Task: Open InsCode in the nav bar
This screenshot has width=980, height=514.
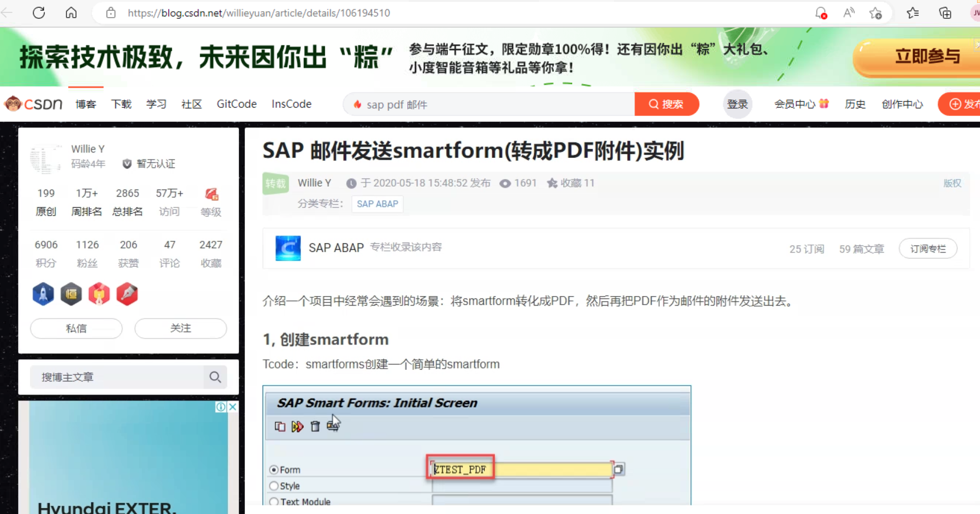Action: coord(291,104)
